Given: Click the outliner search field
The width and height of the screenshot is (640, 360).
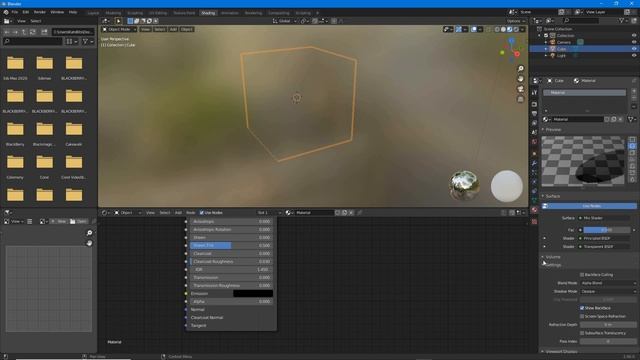Looking at the screenshot, I should [x=581, y=20].
